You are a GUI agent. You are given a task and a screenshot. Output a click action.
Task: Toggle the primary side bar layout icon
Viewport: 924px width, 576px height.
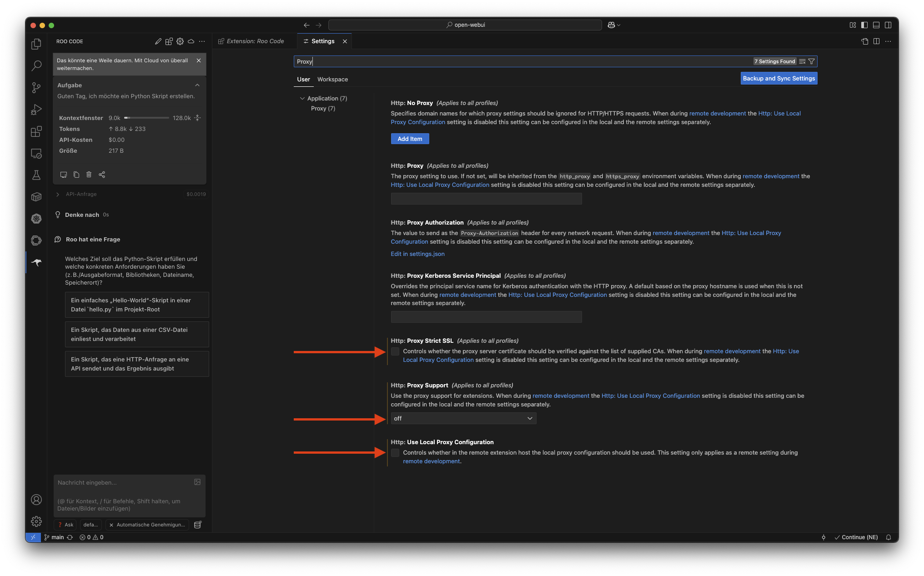[864, 25]
